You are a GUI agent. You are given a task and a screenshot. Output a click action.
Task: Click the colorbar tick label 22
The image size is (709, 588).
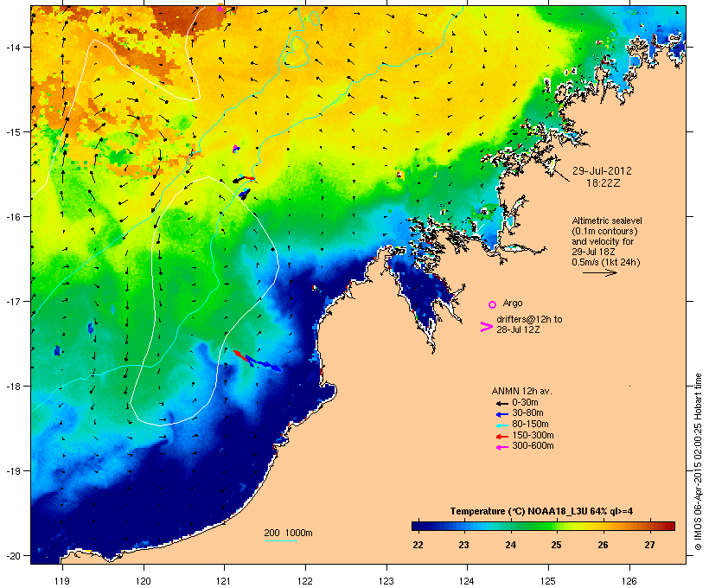coord(418,545)
